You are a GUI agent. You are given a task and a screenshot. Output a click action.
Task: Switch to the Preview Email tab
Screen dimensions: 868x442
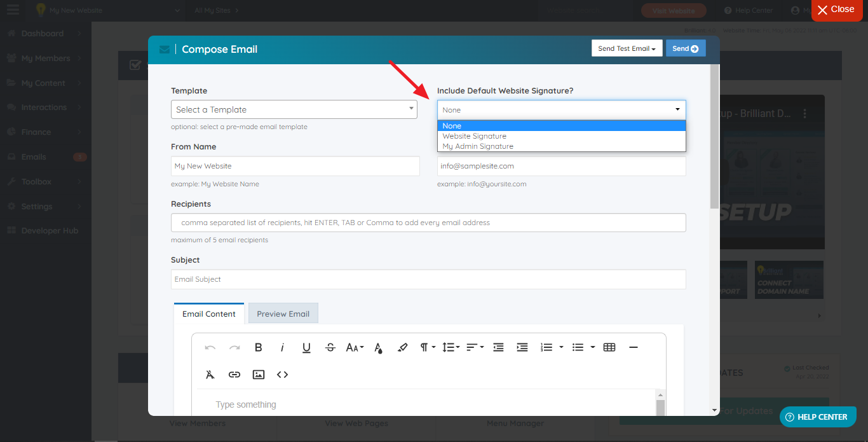(283, 313)
